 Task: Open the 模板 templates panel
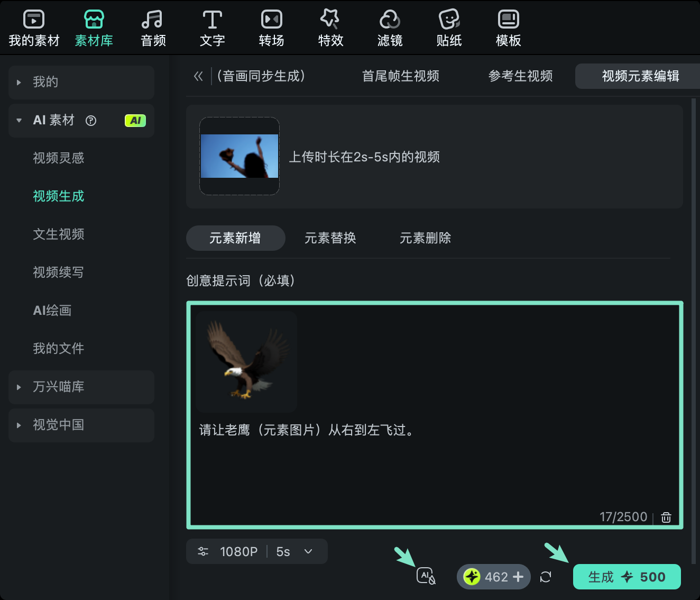pyautogui.click(x=508, y=28)
